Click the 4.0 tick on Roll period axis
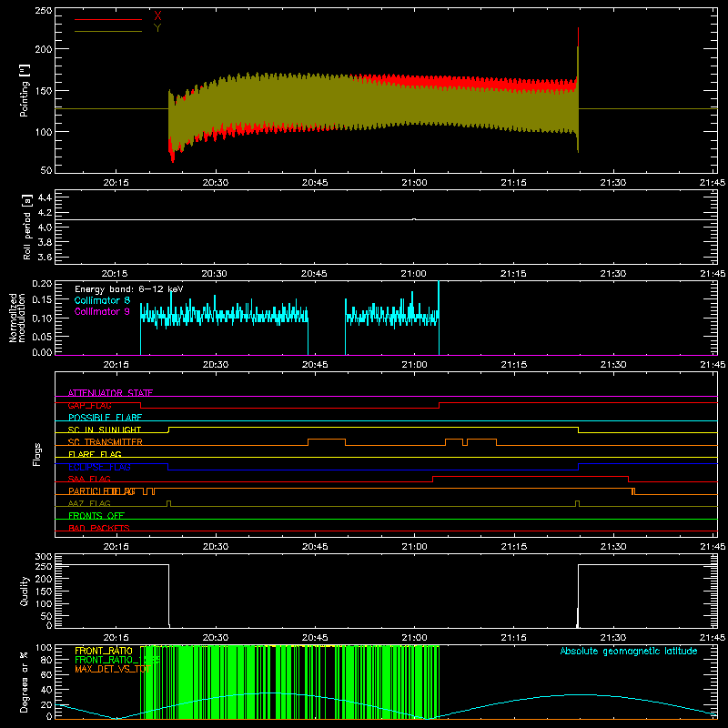 point(45,227)
